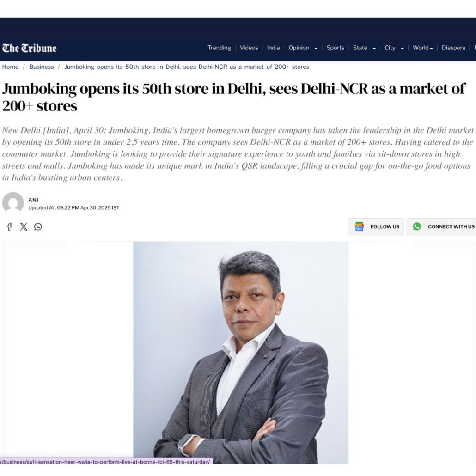Screen dimensions: 476x476
Task: Share article on X icon
Action: tap(24, 227)
